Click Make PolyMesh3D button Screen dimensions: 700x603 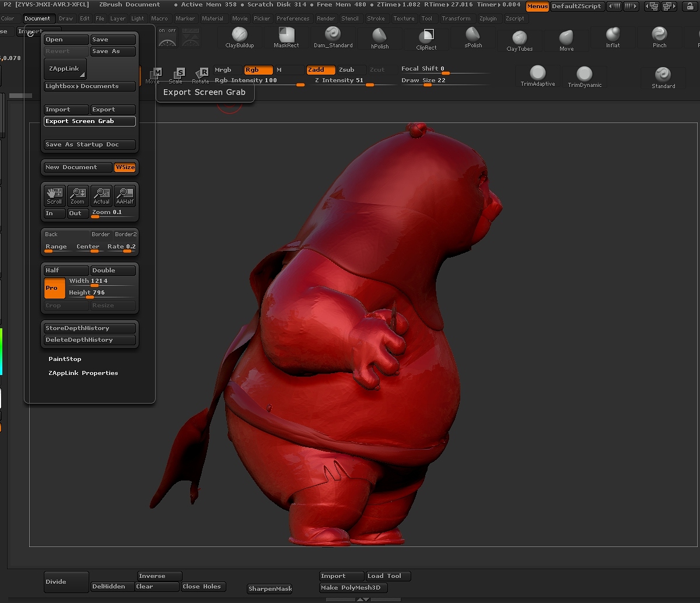point(353,588)
